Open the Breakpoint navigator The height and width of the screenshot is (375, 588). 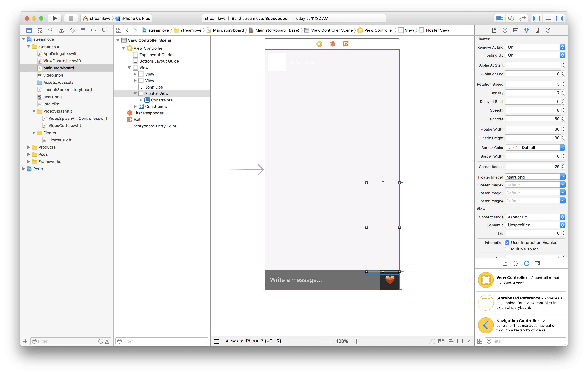[x=94, y=30]
